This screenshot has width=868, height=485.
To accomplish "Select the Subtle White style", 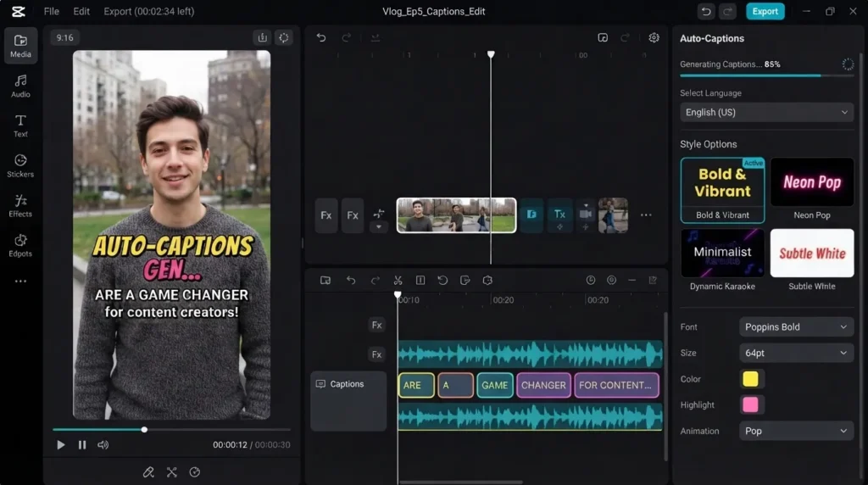I will pyautogui.click(x=812, y=261).
